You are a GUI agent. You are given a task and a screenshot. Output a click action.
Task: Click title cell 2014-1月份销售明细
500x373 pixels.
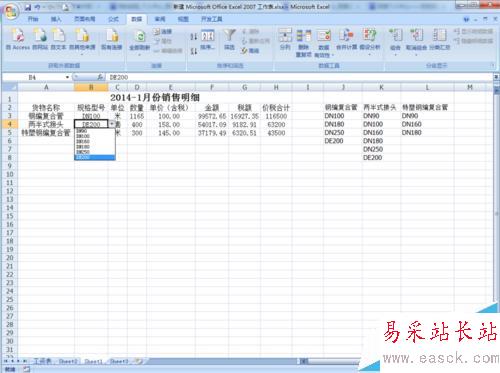(155, 98)
